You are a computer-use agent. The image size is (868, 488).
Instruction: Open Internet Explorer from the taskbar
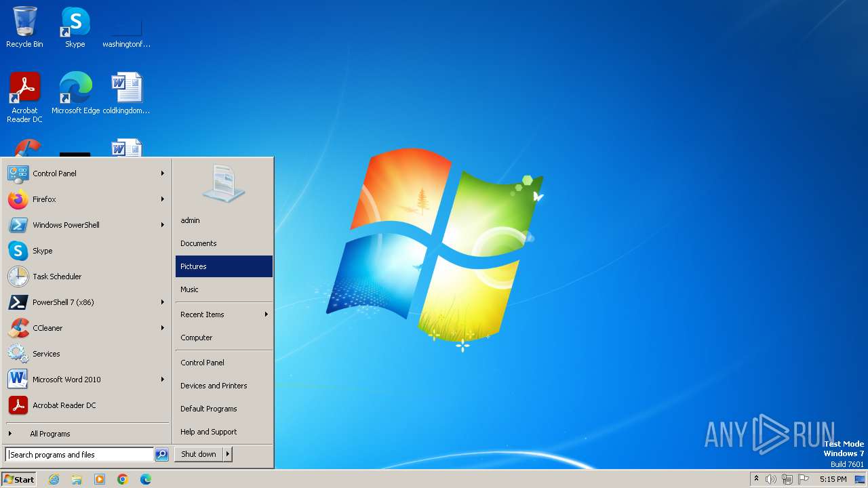click(54, 479)
